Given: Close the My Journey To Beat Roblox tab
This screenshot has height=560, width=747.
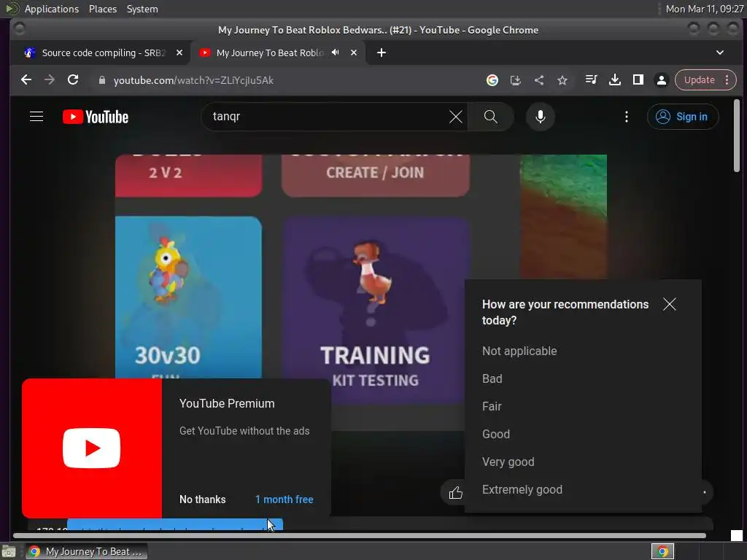Looking at the screenshot, I should pos(354,52).
